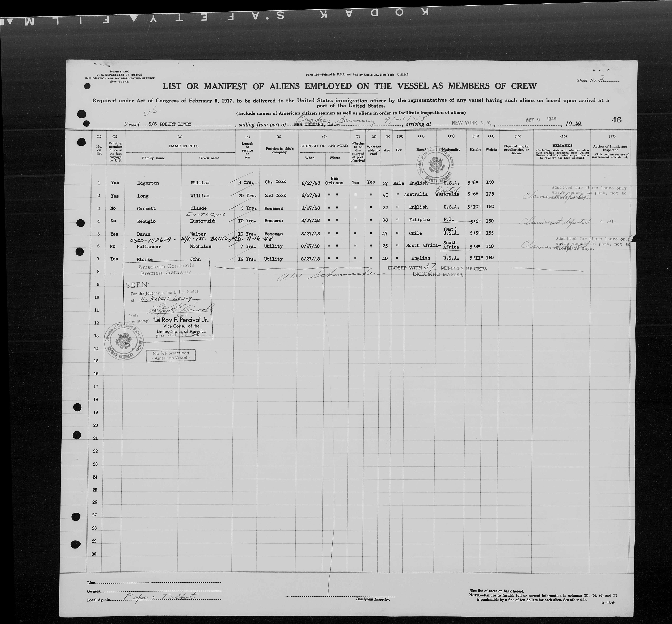This screenshot has width=672, height=624.
Task: Click the "New Orleans" where-engaged entry
Action: click(x=334, y=181)
